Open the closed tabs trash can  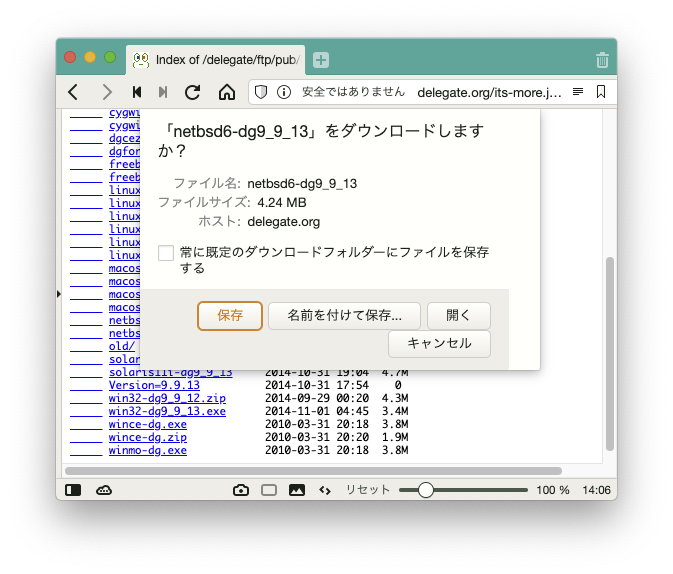601,60
